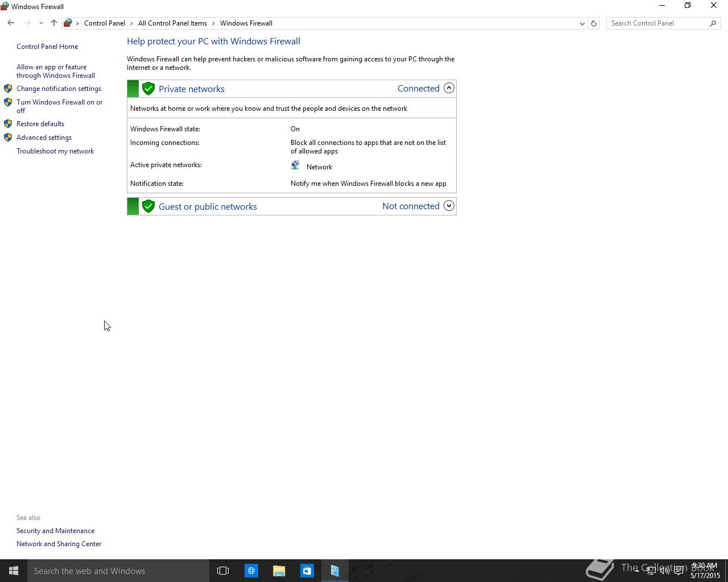Click the Control Panel taskbar icon
Screen dimensions: 728x582
tap(334, 571)
